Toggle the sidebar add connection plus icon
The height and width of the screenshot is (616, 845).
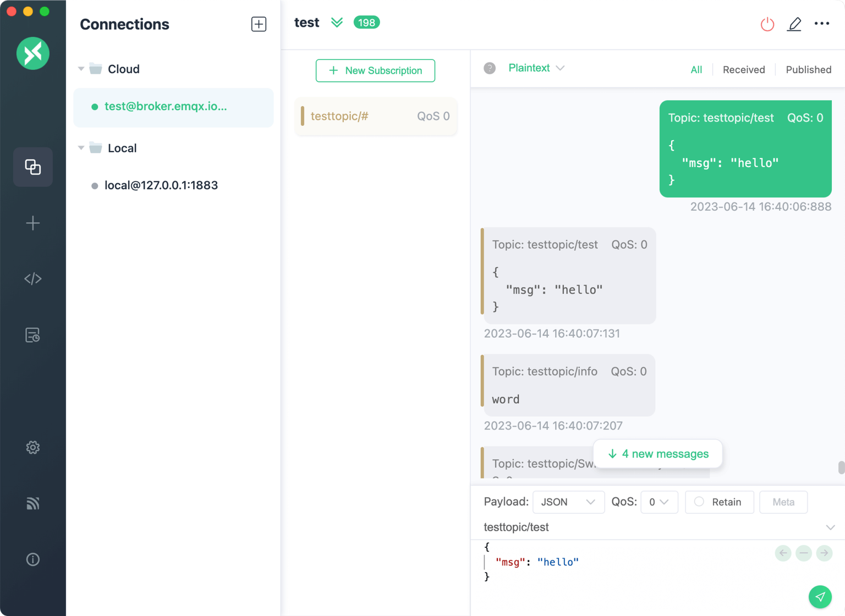point(32,223)
